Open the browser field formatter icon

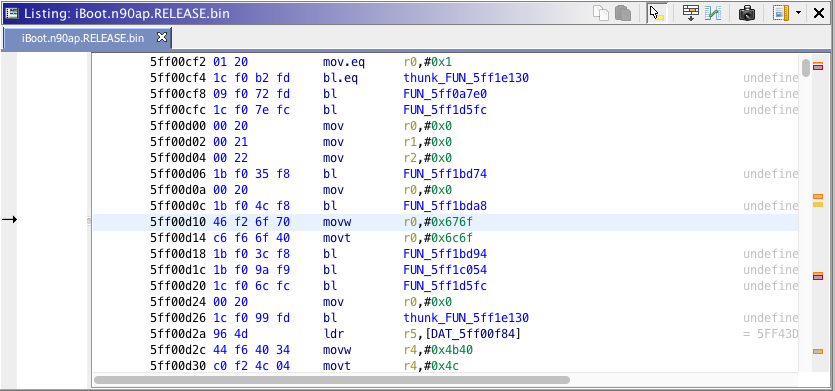pyautogui.click(x=691, y=13)
